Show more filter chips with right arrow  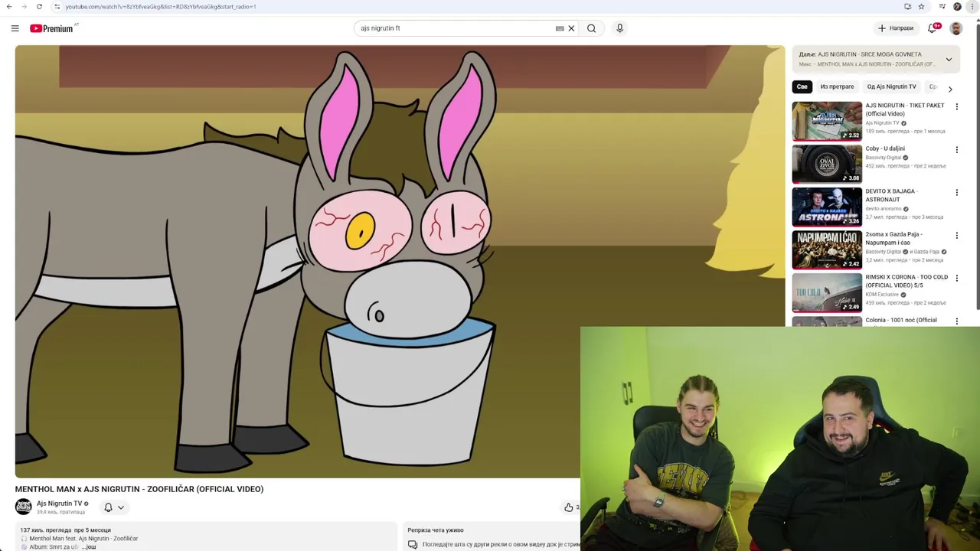[x=950, y=89]
